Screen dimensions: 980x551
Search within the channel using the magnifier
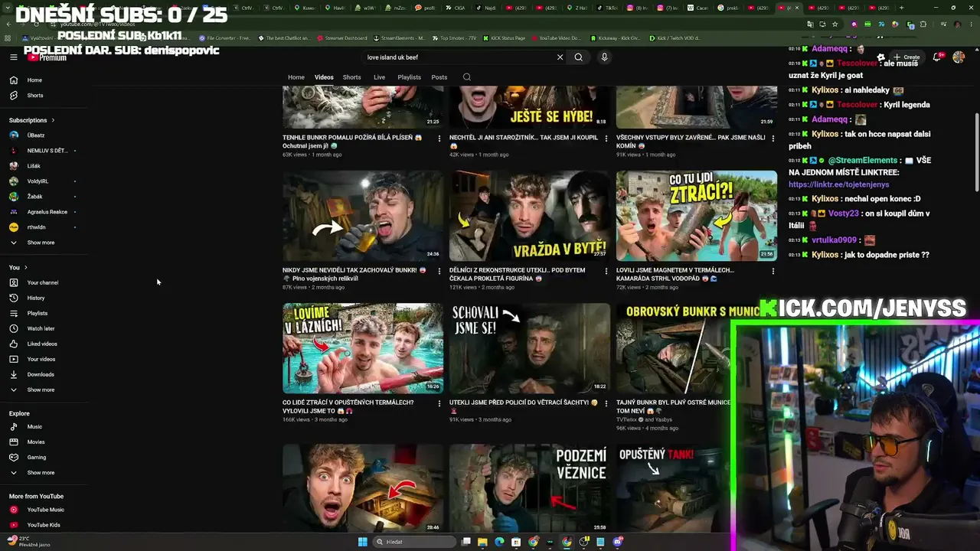(x=467, y=77)
